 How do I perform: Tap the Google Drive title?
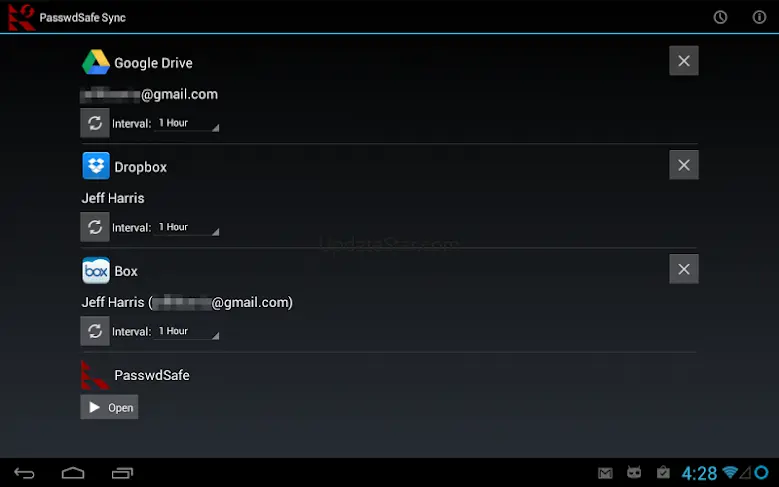tap(153, 63)
